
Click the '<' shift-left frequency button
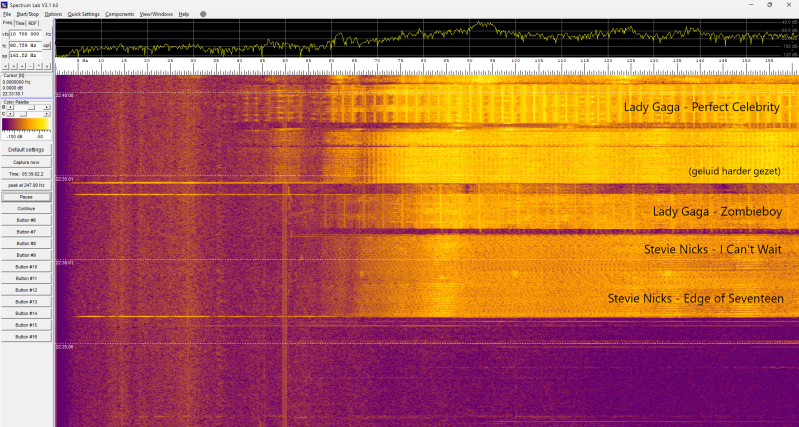click(5, 66)
